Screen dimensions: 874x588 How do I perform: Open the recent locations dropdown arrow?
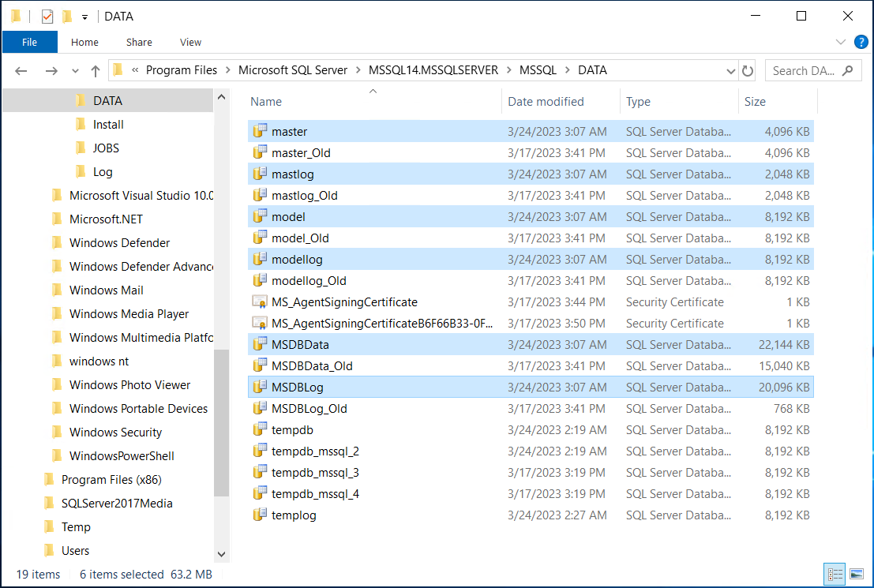[73, 70]
